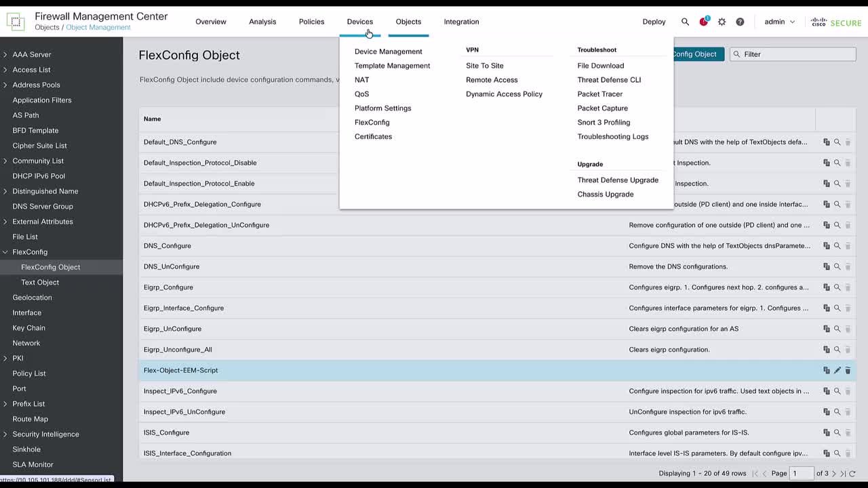This screenshot has height=488, width=868.
Task: Jump to the last page of results
Action: click(x=843, y=473)
